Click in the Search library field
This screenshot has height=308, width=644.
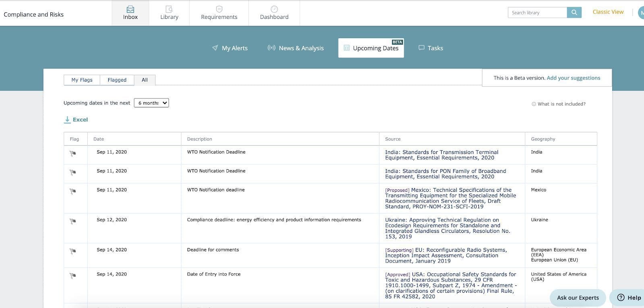tap(537, 12)
